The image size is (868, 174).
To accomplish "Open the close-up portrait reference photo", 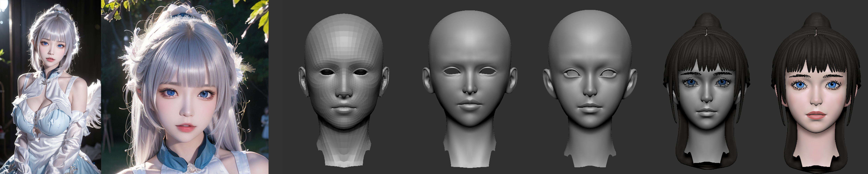I will click(x=185, y=87).
